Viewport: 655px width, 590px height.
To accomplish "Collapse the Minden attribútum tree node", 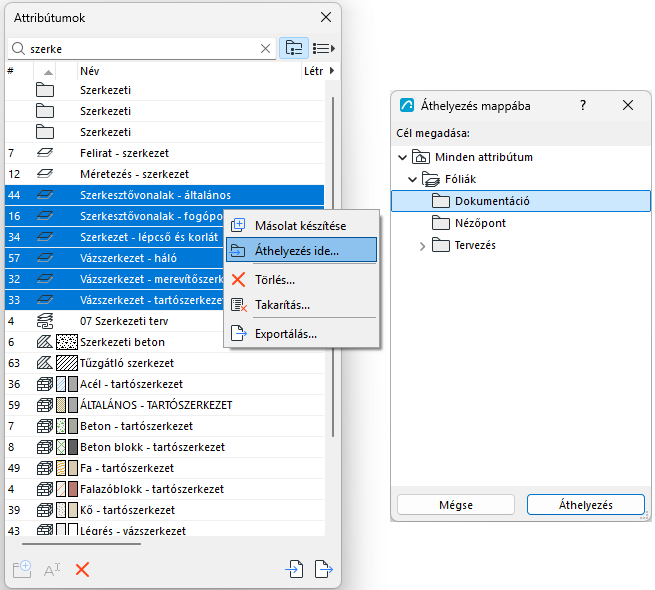I will point(402,158).
